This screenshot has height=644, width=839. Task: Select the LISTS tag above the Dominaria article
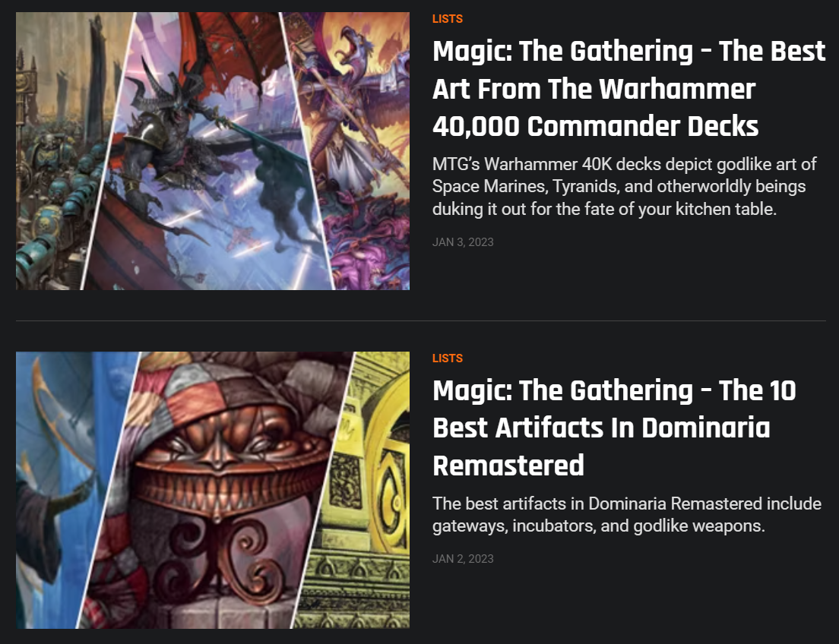(x=448, y=358)
